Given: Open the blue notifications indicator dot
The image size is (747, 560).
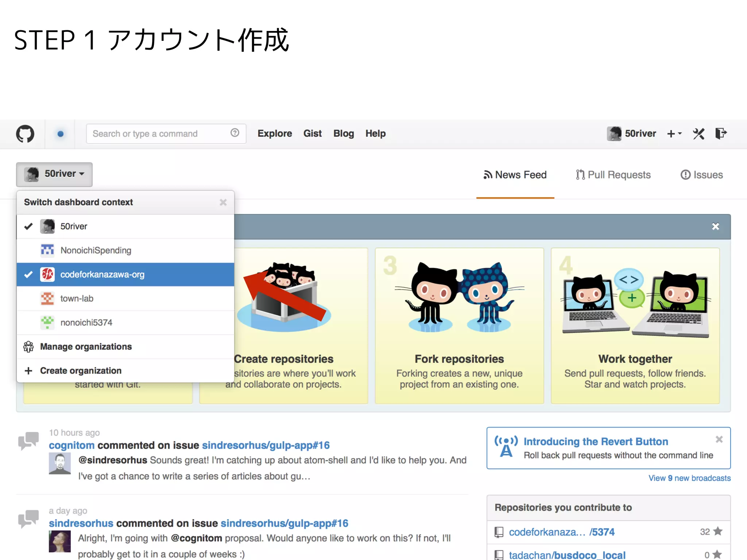Looking at the screenshot, I should click(x=61, y=134).
